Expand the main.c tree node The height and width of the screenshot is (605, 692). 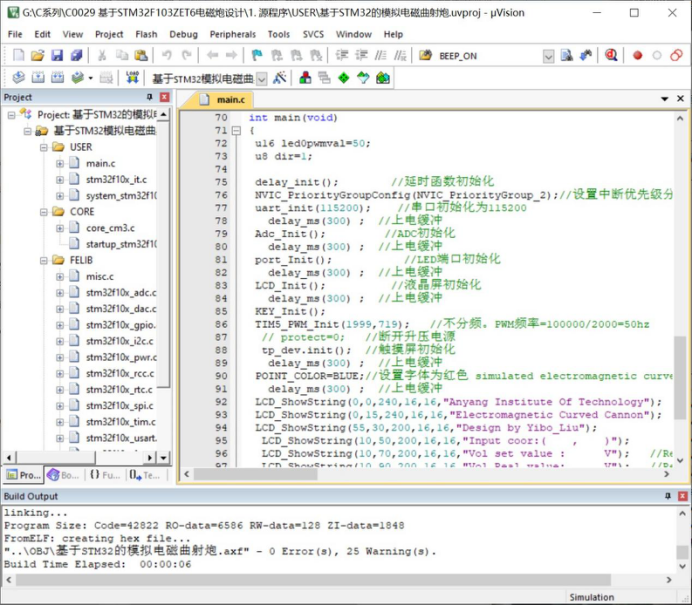[60, 164]
